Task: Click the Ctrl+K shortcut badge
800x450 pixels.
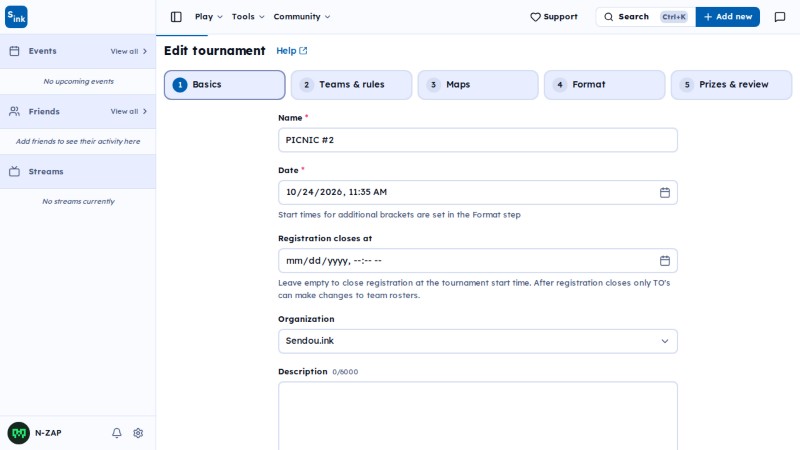Action: 674,17
